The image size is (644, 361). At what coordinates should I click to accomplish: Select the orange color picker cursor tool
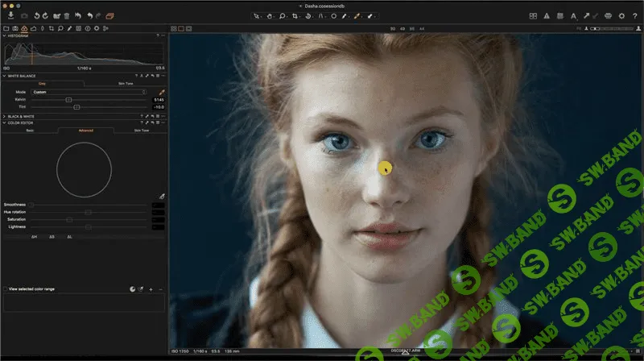[x=357, y=16]
